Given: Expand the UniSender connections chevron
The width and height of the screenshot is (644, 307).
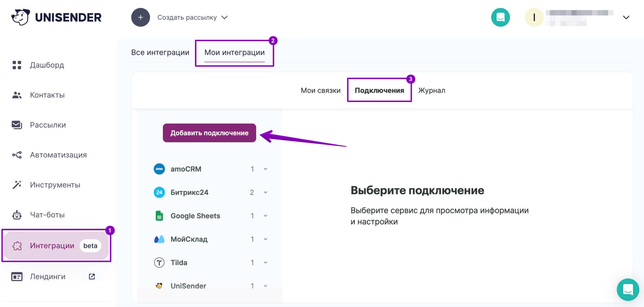Looking at the screenshot, I should tap(265, 286).
